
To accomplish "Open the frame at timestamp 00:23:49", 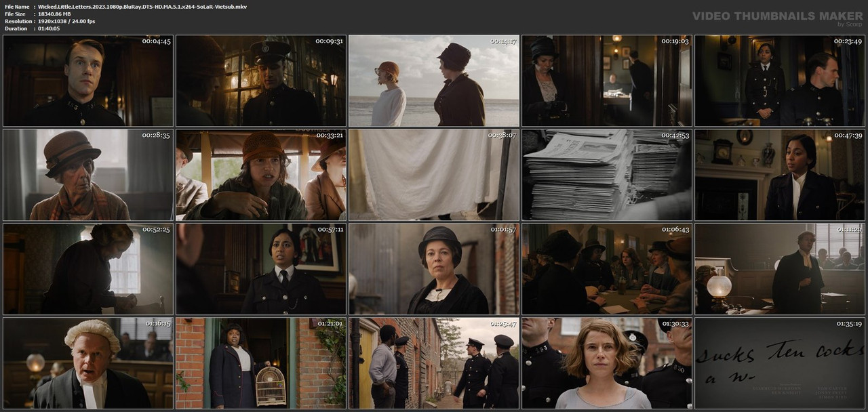I will tap(780, 81).
